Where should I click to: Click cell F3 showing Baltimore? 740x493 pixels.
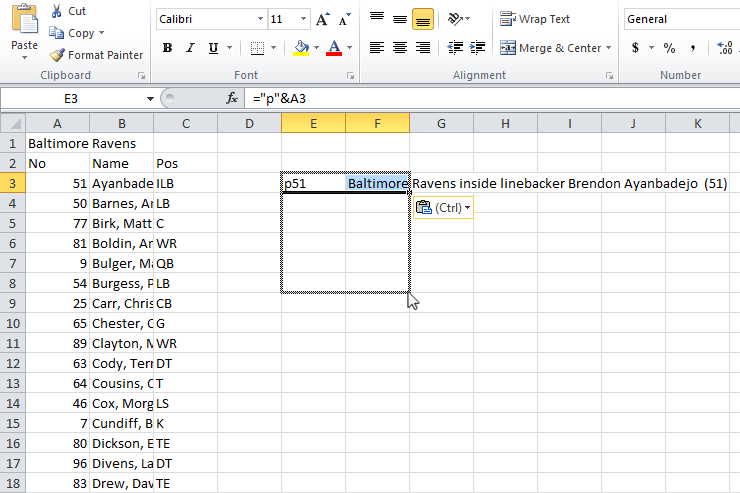(x=378, y=183)
